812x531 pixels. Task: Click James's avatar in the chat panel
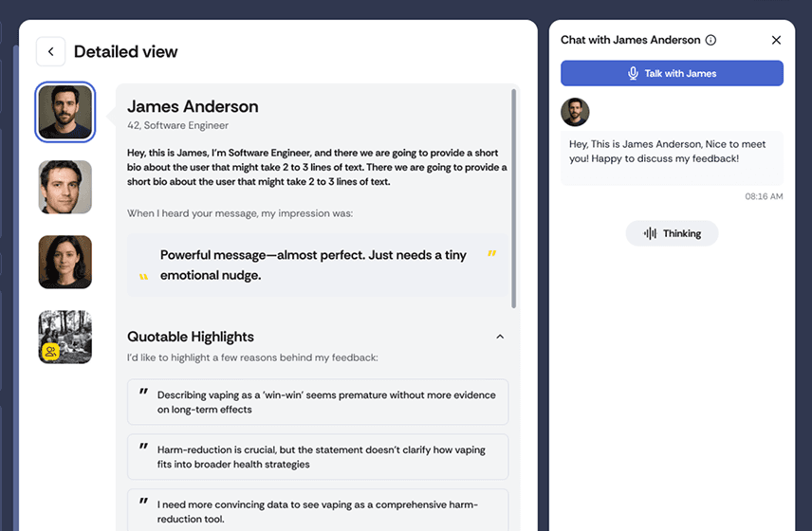point(575,112)
